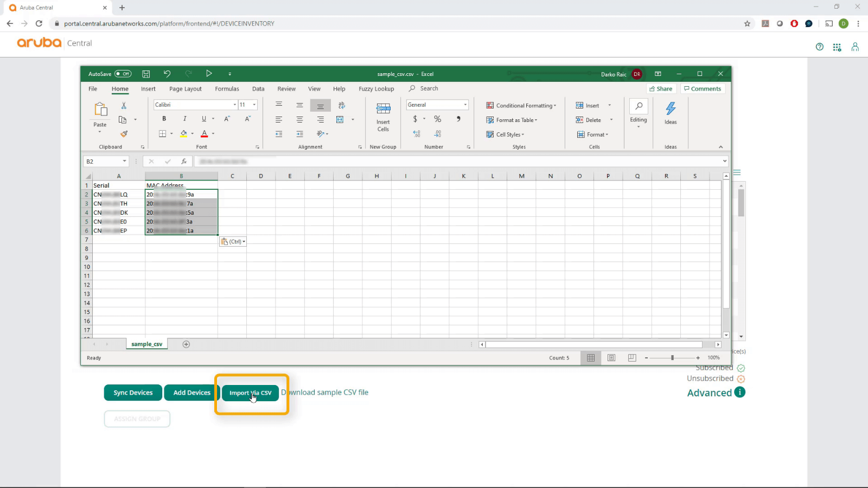Image resolution: width=868 pixels, height=488 pixels.
Task: Expand the Cells Format menu
Action: tap(592, 134)
